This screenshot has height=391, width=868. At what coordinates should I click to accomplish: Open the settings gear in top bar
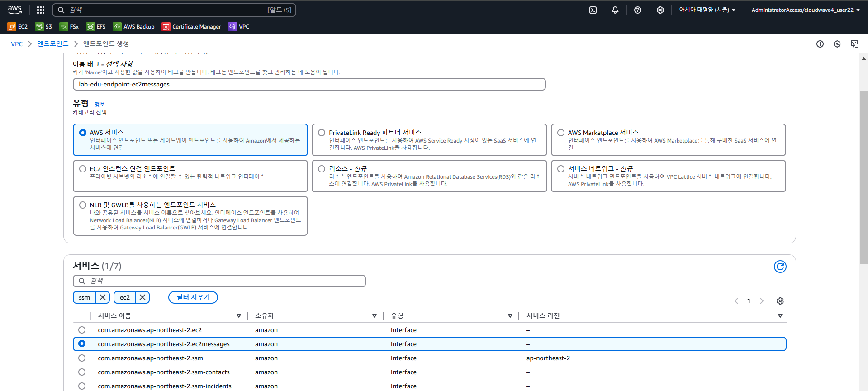pyautogui.click(x=660, y=10)
